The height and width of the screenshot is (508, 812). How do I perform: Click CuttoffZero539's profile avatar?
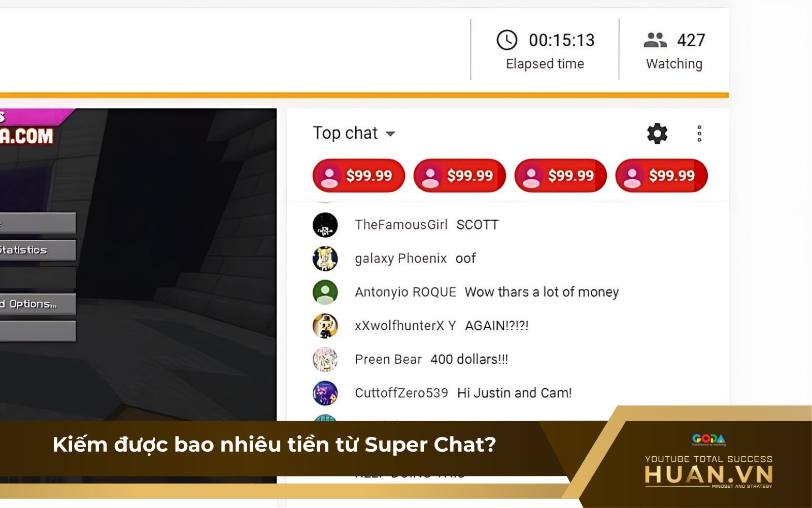325,393
